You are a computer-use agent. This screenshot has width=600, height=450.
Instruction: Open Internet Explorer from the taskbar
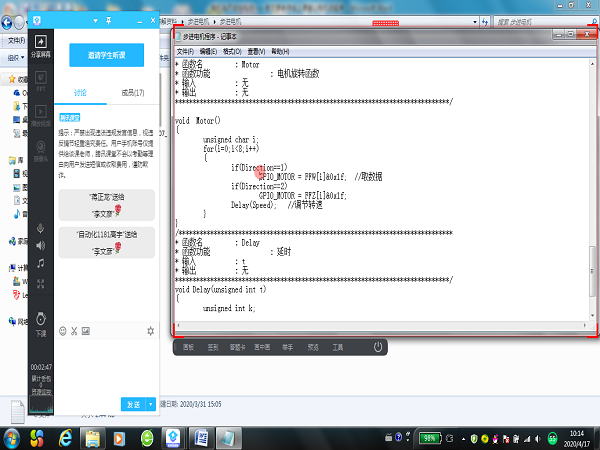click(x=66, y=438)
